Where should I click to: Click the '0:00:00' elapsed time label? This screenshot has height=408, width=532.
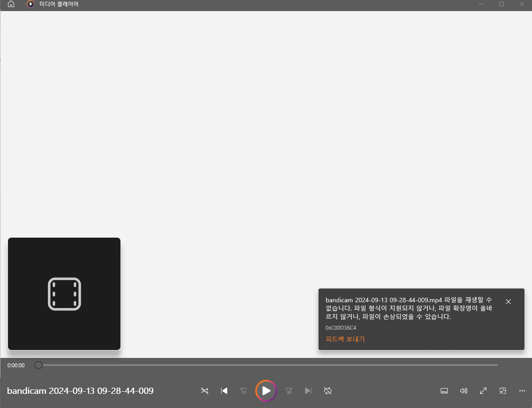16,366
